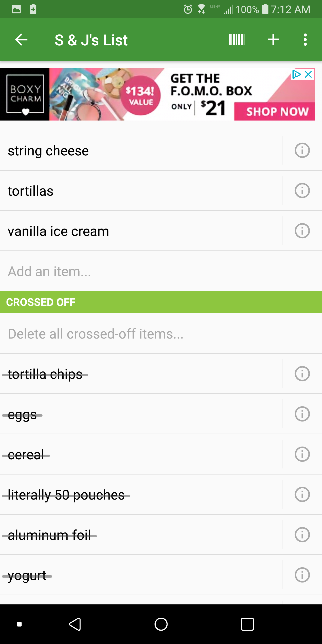The image size is (322, 644).
Task: Open info for vanilla ice cream
Action: point(302,231)
